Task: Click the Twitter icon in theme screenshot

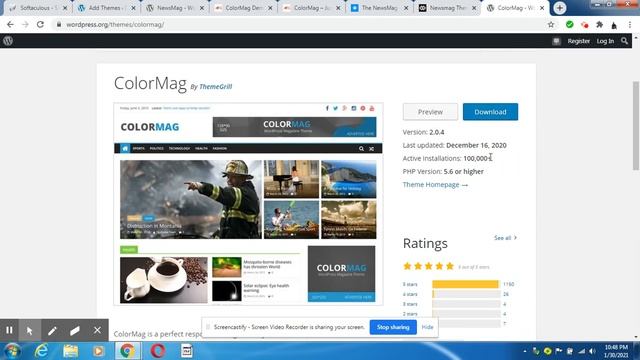Action: pos(335,108)
